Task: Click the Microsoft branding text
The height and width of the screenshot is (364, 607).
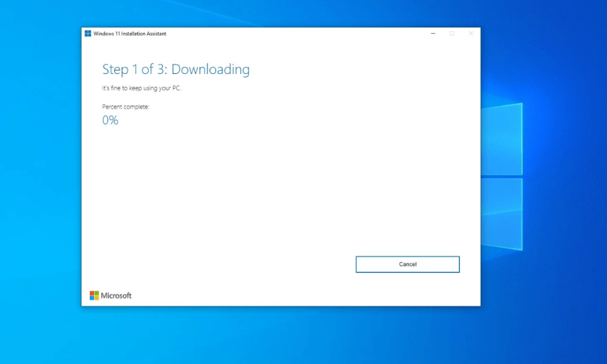Action: tap(117, 295)
